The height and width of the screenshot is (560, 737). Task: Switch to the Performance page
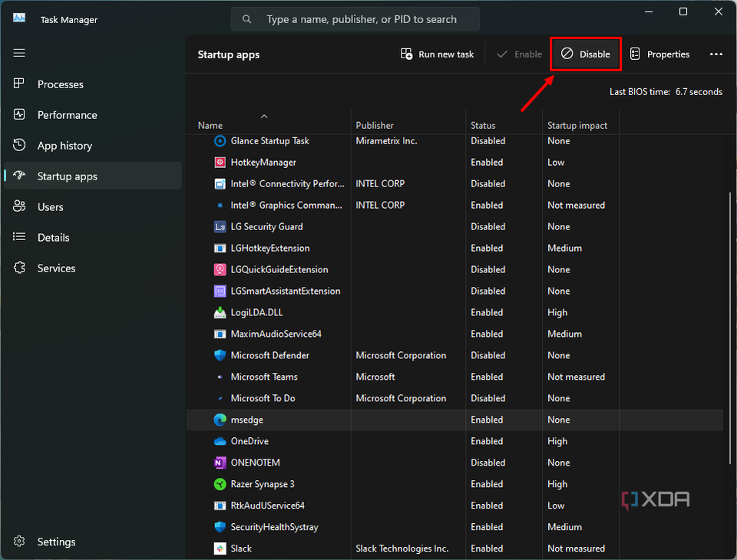93,114
